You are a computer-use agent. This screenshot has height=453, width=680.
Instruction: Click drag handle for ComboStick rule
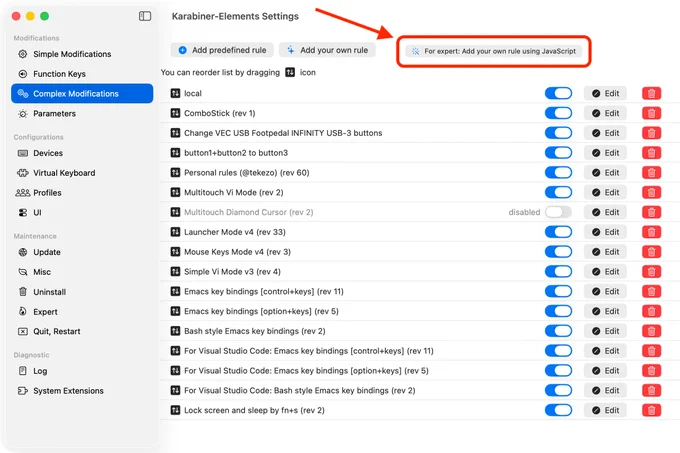click(175, 113)
